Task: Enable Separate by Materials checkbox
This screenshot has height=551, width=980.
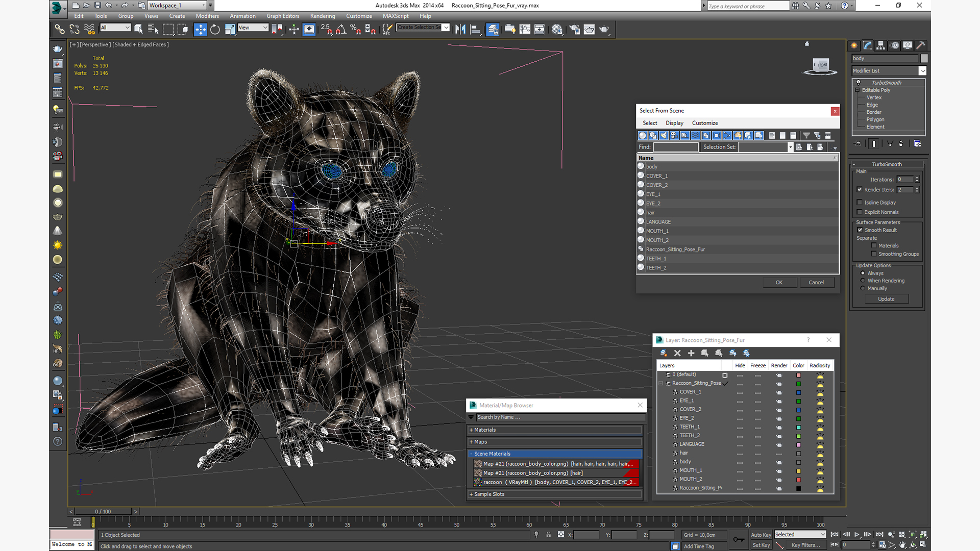Action: point(874,245)
